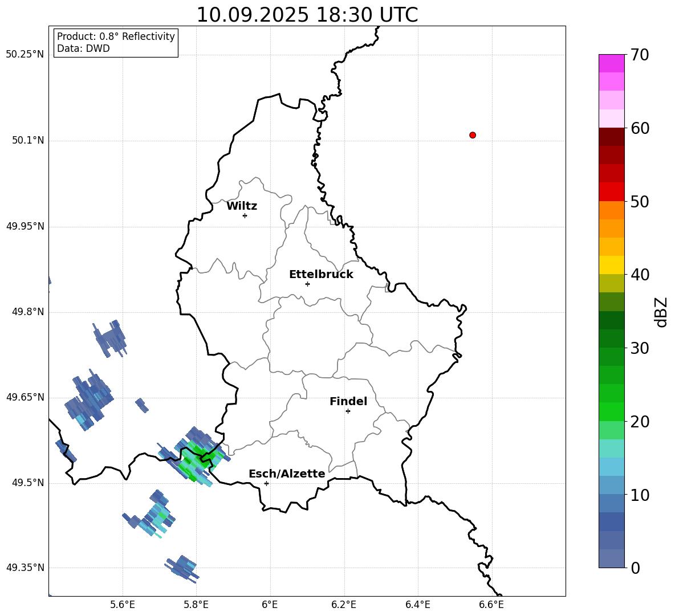Click the 6.4°E longitude label
The image size is (675, 616).
click(417, 605)
